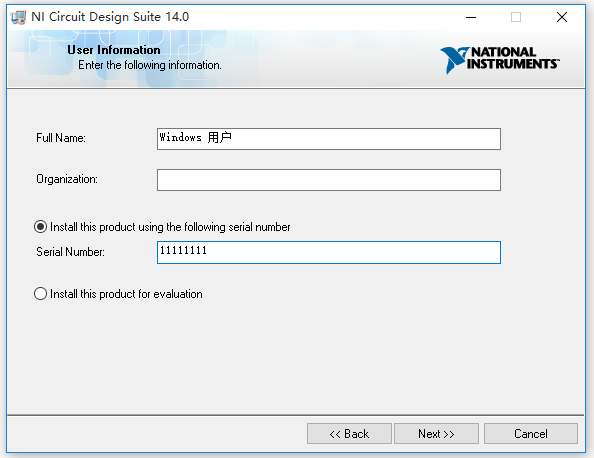
Task: Choose the install for evaluation radio button
Action: (41, 294)
